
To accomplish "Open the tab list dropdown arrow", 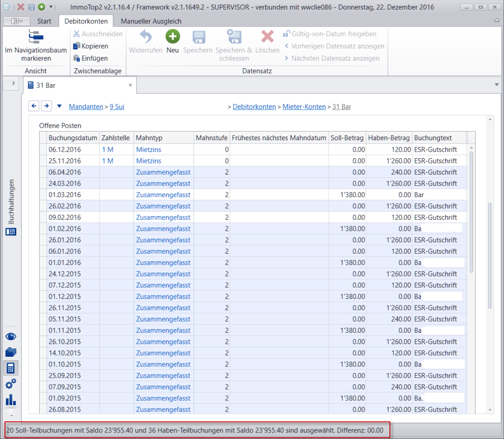I will pos(497,85).
